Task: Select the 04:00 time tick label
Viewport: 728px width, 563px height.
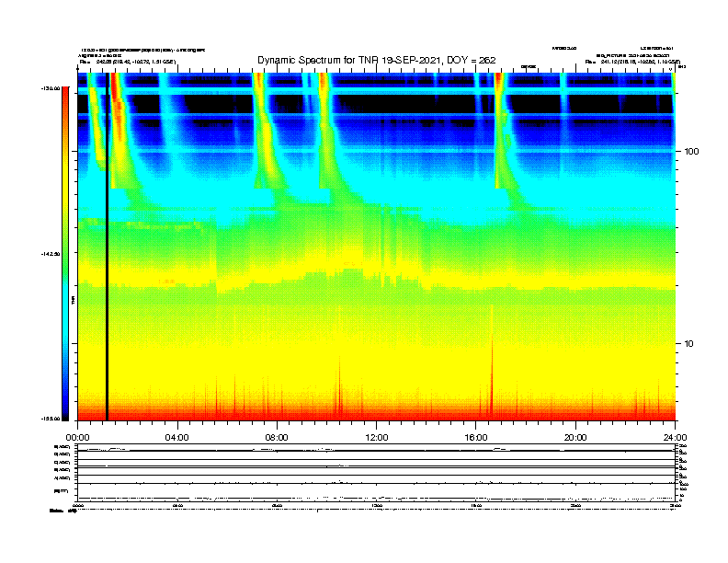Action: pos(177,437)
